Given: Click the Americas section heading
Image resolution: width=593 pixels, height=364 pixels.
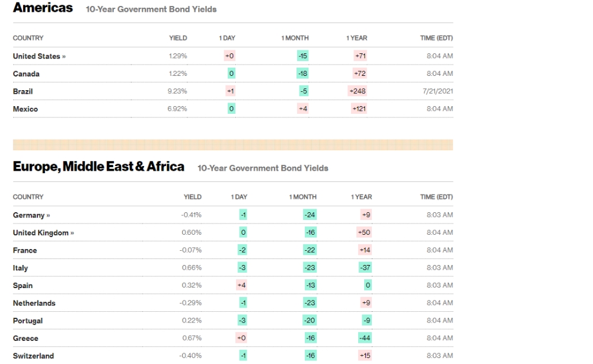Looking at the screenshot, I should click(x=43, y=8).
